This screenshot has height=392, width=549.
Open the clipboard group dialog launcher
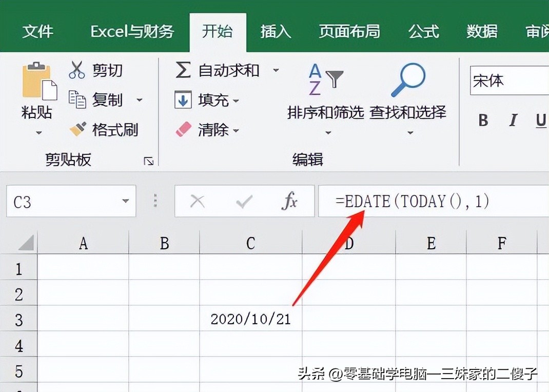(x=149, y=162)
